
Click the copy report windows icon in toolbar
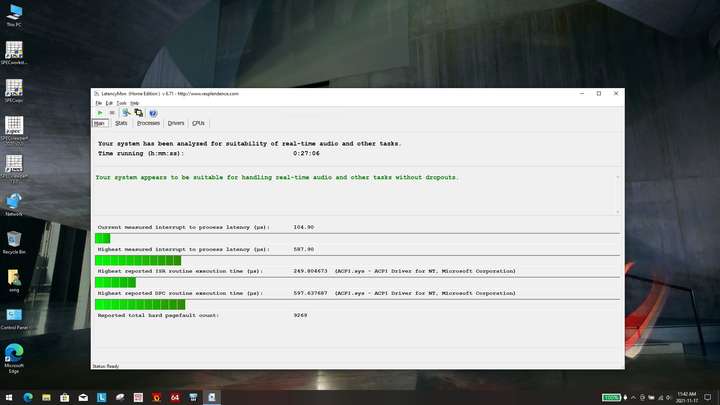pos(139,113)
